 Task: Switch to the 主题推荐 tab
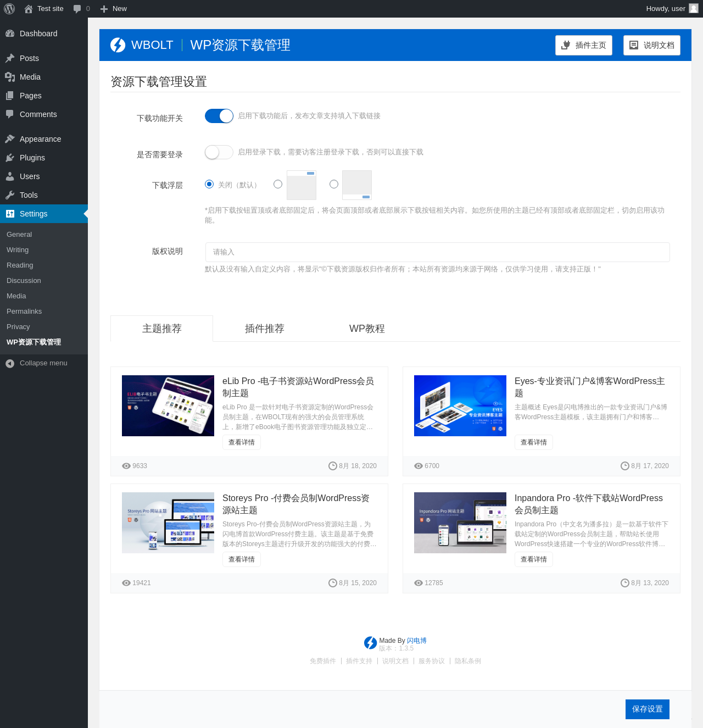click(x=161, y=329)
